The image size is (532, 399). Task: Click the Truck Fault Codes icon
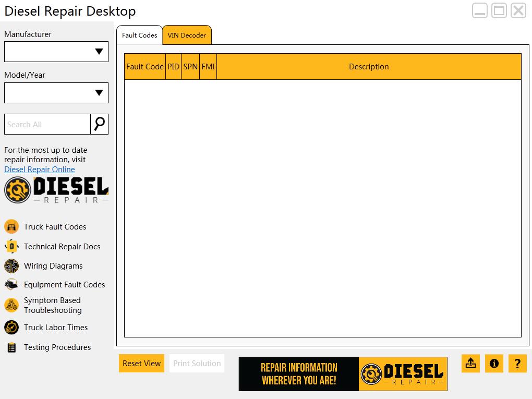[x=11, y=226]
